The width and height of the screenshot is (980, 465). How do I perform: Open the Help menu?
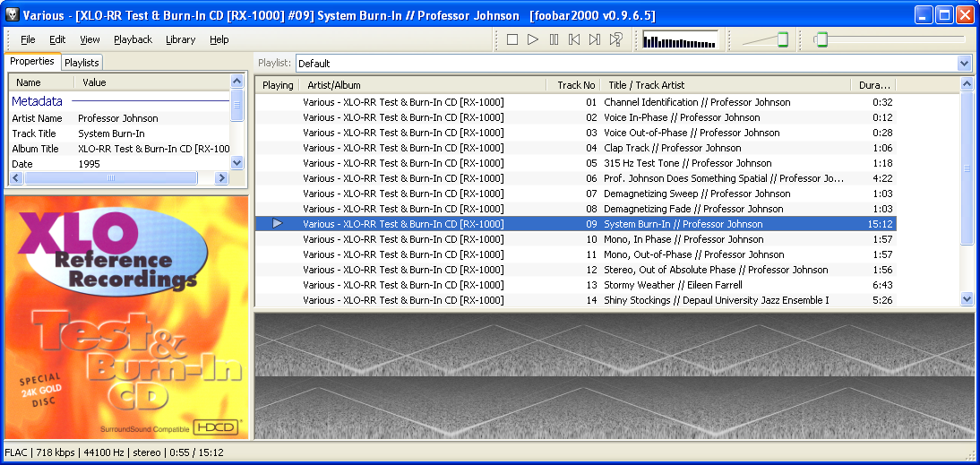tap(219, 39)
